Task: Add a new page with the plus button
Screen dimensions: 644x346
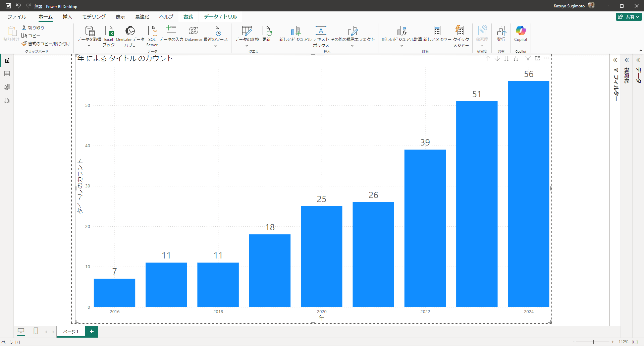Action: [92, 332]
